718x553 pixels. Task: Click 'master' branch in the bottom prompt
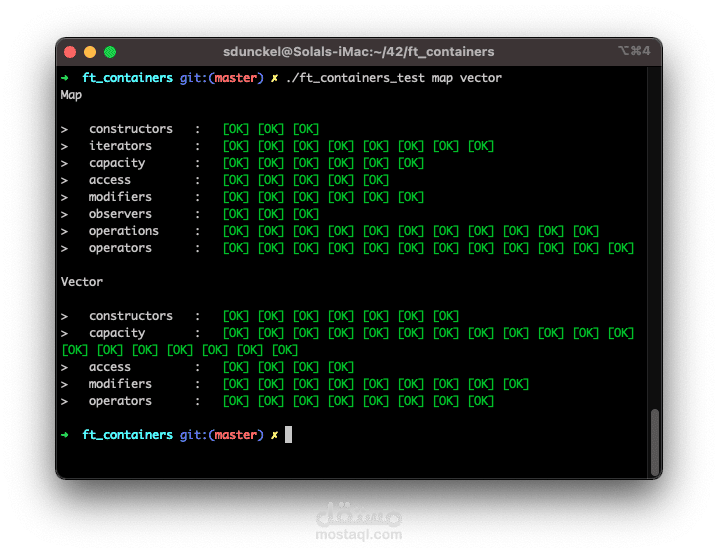pyautogui.click(x=236, y=435)
